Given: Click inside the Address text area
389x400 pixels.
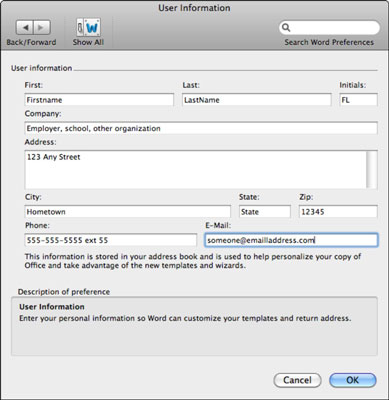Looking at the screenshot, I should (x=196, y=169).
